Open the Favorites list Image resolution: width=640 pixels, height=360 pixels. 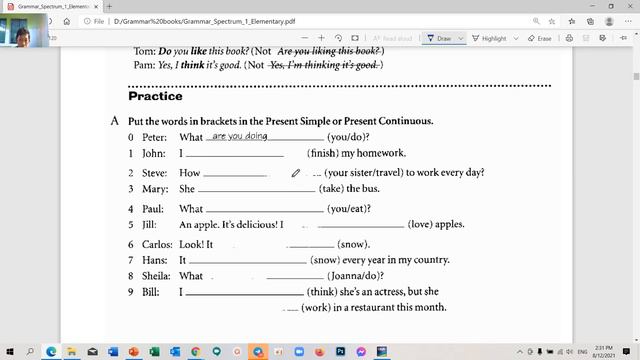click(x=572, y=21)
